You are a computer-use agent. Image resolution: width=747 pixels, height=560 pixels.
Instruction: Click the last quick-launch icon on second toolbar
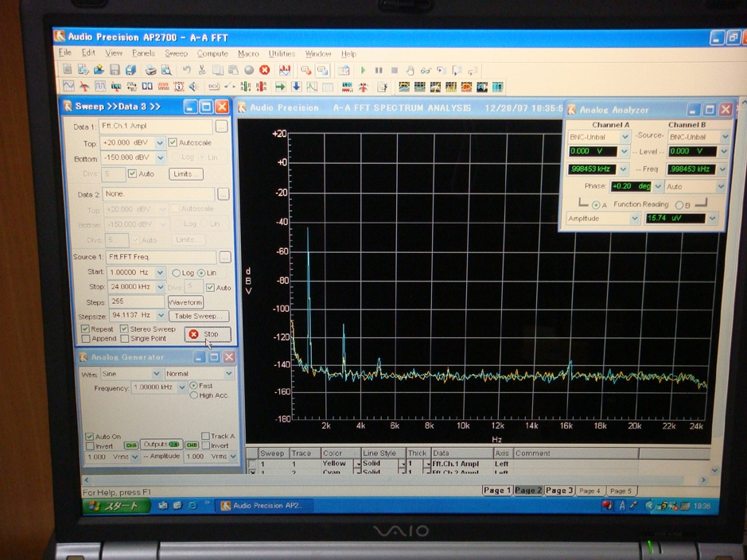pos(497,87)
